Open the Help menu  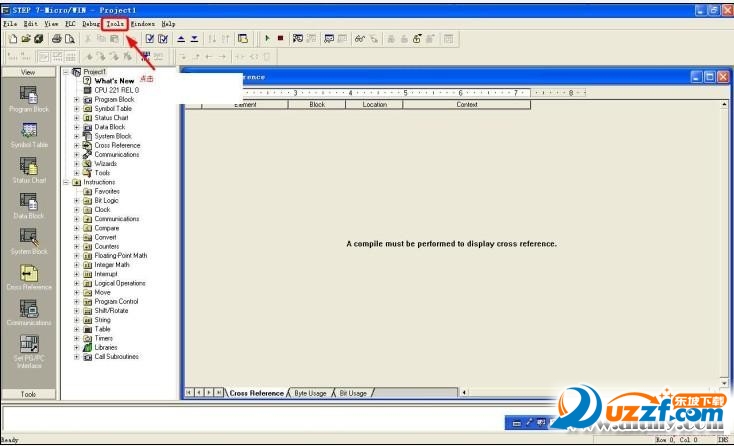168,23
